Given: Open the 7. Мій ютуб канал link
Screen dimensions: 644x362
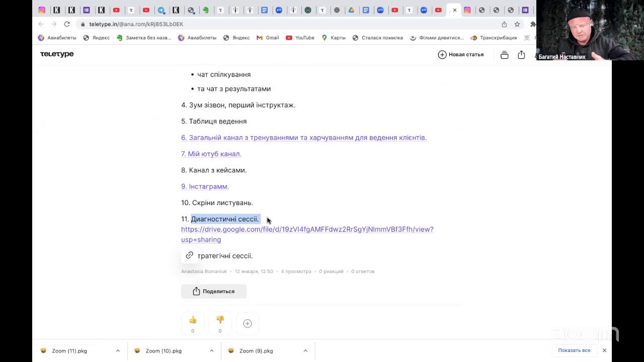Looking at the screenshot, I should coord(211,154).
